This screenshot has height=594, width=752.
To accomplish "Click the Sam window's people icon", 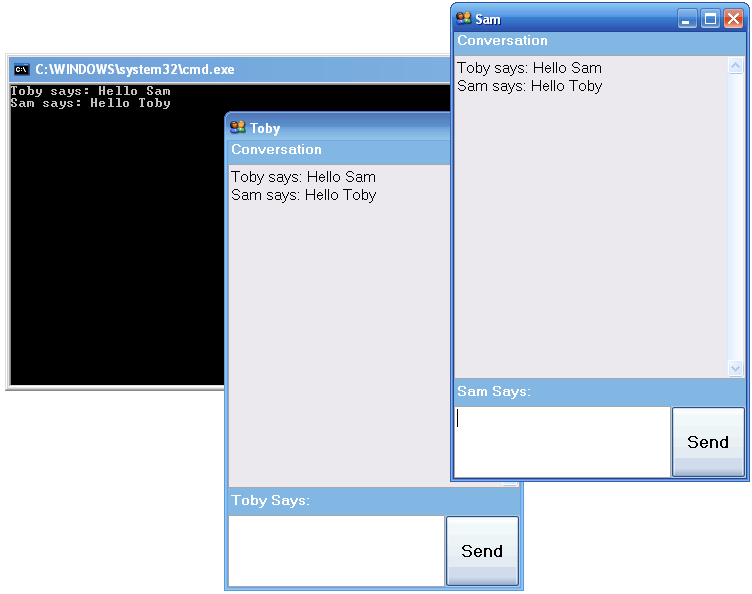I will point(463,19).
